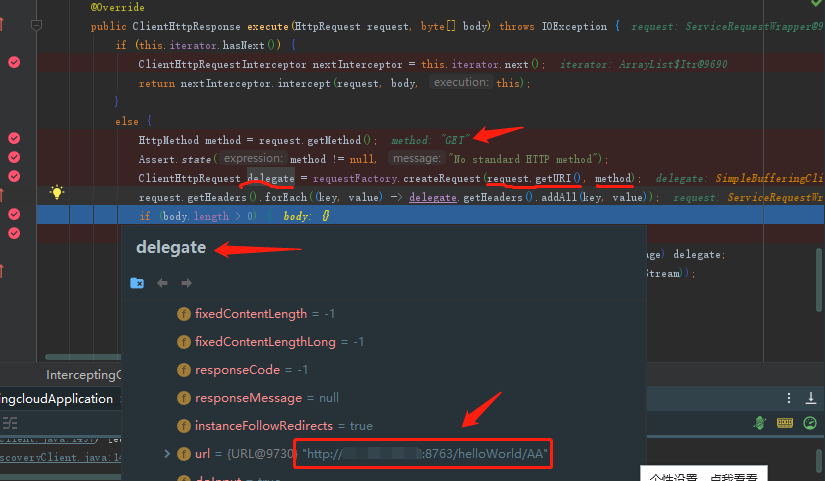Switch to the InterceptingC... editor tab

(x=84, y=375)
